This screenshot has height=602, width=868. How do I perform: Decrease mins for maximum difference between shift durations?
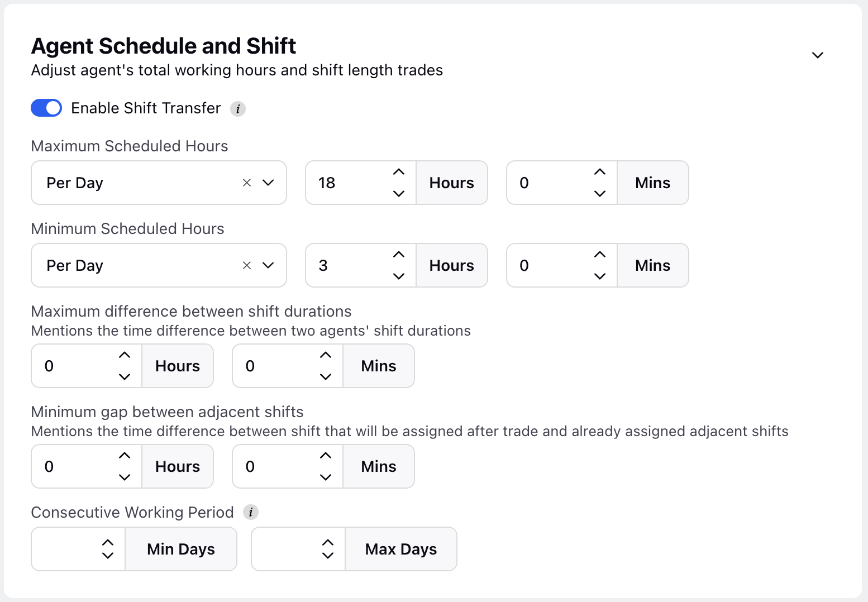pos(326,376)
